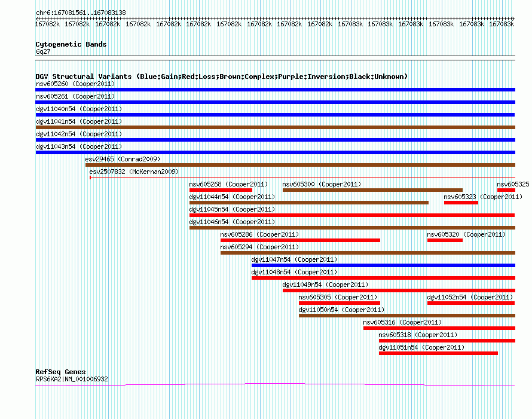
Task: Click the nsv605305 (Cooper2011) label
Action: [x=338, y=297]
